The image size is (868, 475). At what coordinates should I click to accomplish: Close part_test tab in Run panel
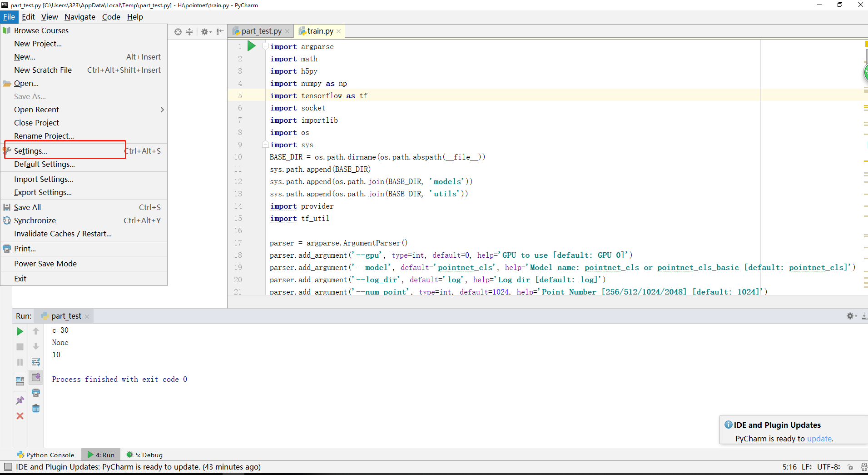coord(87,316)
